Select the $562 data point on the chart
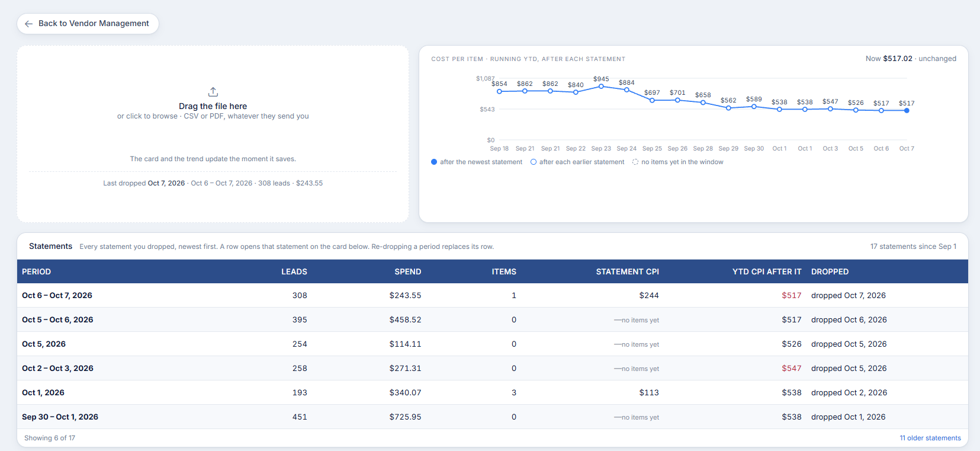This screenshot has height=451, width=980. coord(728,108)
